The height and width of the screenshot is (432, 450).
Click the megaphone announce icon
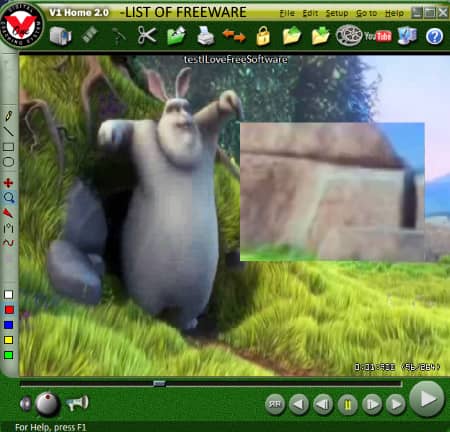[x=77, y=403]
